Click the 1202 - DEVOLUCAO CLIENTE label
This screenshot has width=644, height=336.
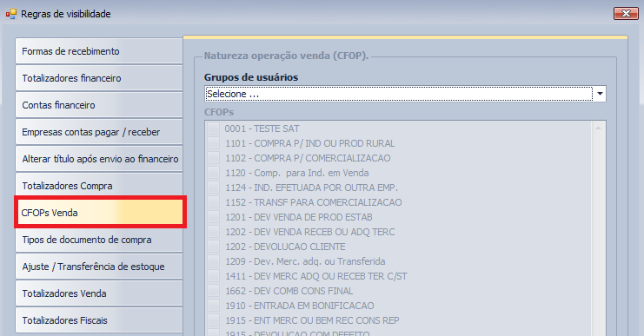tap(285, 247)
